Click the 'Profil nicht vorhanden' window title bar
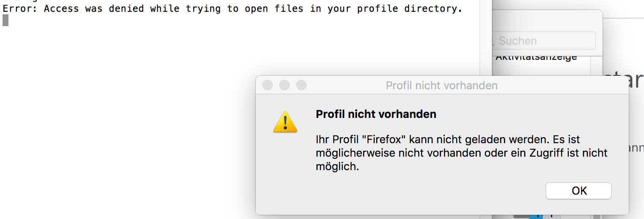The image size is (644, 219). click(441, 85)
